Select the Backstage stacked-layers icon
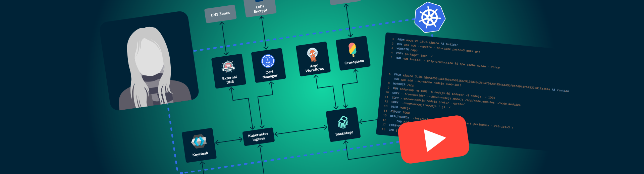The width and height of the screenshot is (644, 174). pos(343,122)
